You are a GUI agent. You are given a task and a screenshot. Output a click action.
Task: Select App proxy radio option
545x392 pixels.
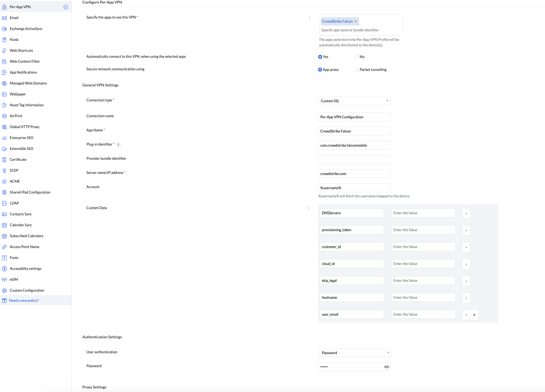pos(320,70)
